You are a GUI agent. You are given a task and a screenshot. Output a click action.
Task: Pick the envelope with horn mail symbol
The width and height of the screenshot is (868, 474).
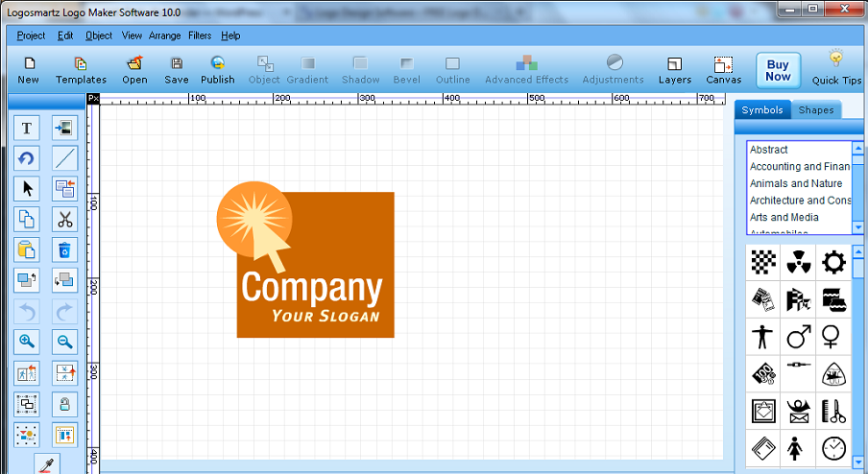tap(798, 412)
